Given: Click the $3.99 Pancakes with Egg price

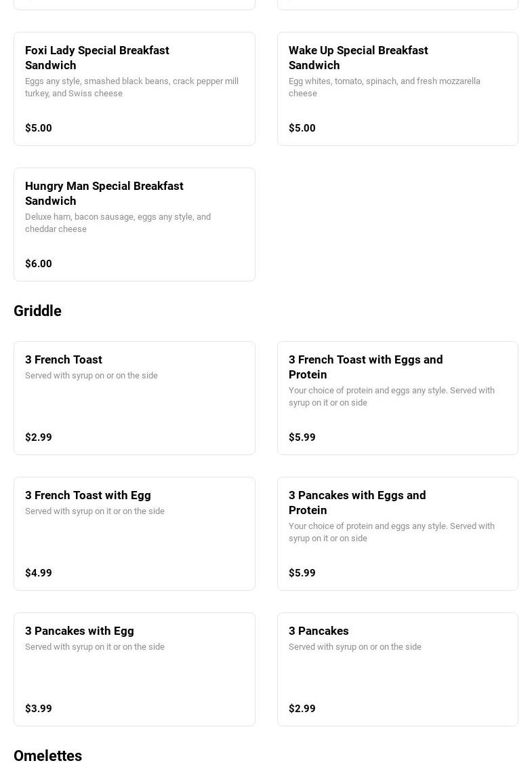Looking at the screenshot, I should pos(39,709).
